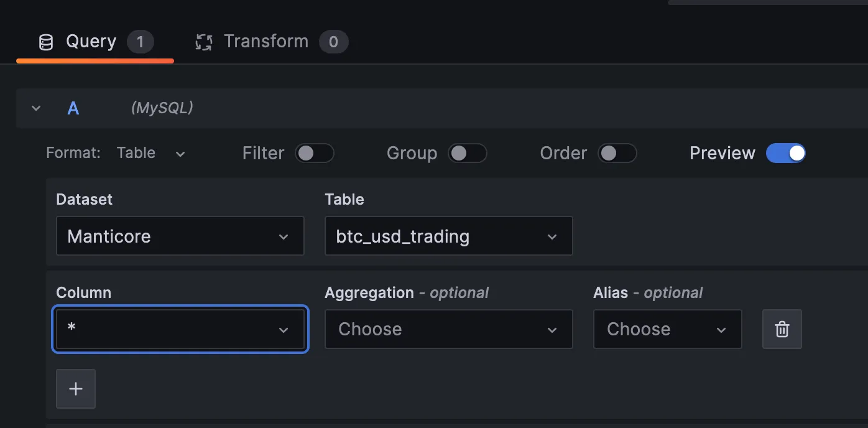Click the database icon on the Query tab
Viewport: 868px width, 428px height.
[45, 41]
